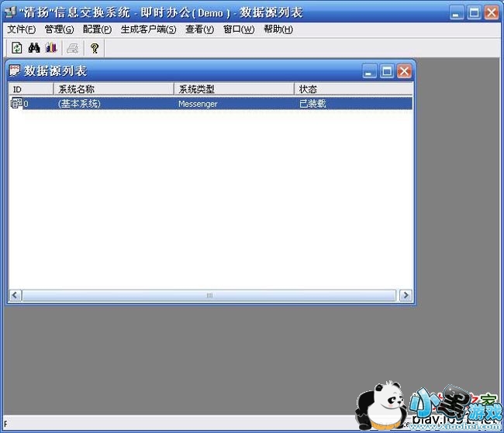Maximize the 数据源列表 child window
The height and width of the screenshot is (433, 504).
point(386,70)
